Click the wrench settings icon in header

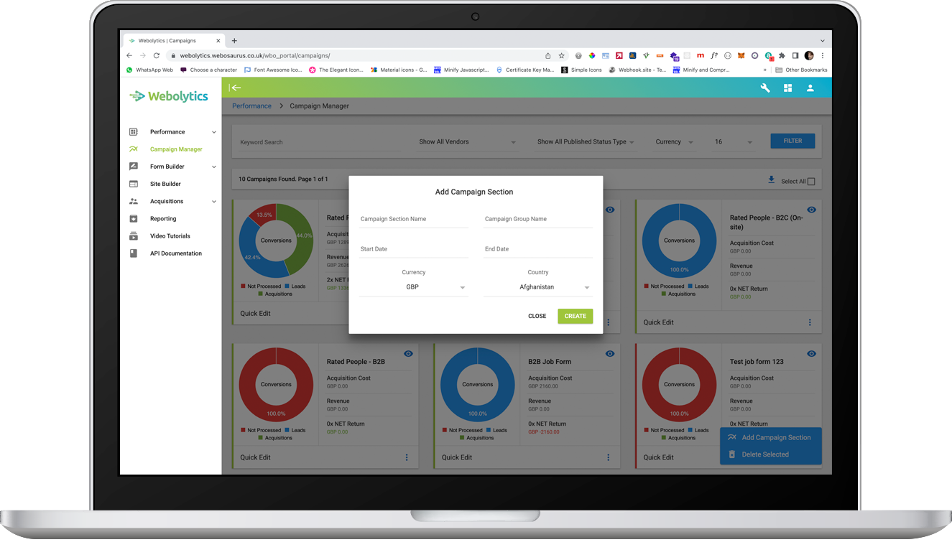point(765,88)
